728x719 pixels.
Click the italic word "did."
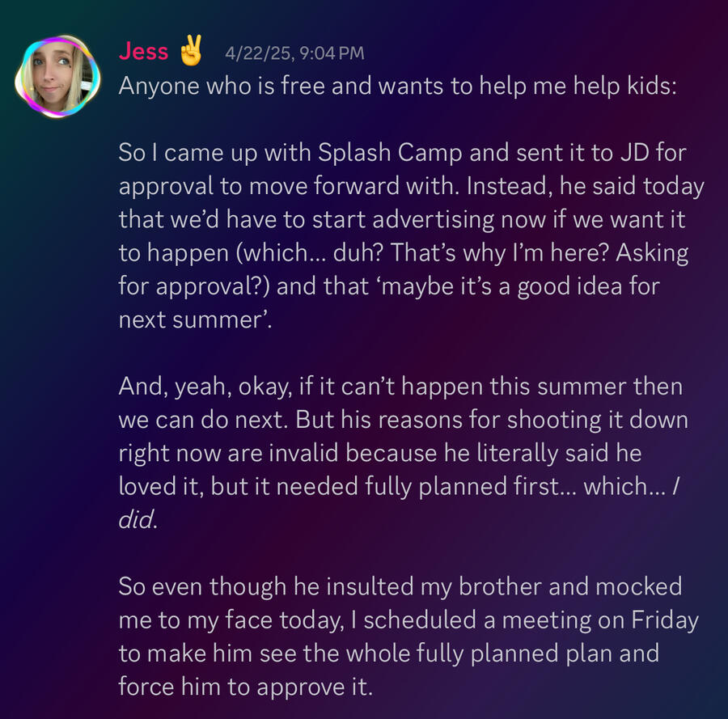tap(137, 519)
